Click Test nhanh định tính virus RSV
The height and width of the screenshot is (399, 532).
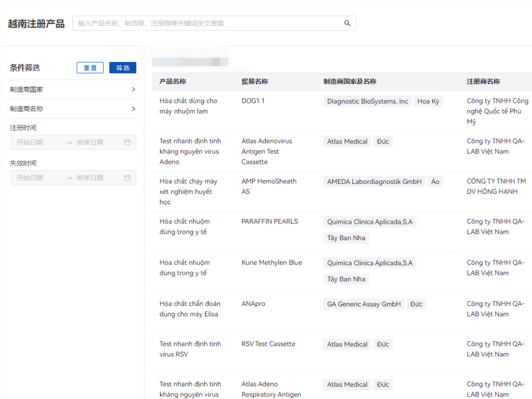[190, 349]
